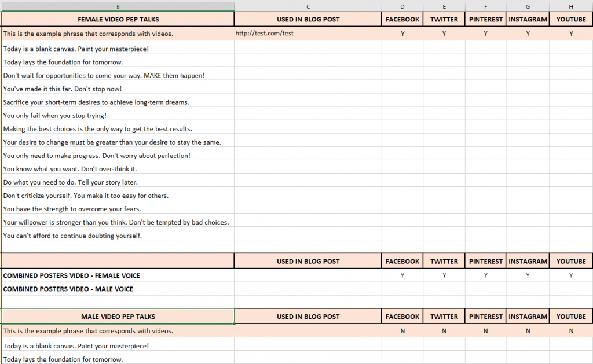Click the column D header letter
Image resolution: width=593 pixels, height=364 pixels.
pos(402,6)
